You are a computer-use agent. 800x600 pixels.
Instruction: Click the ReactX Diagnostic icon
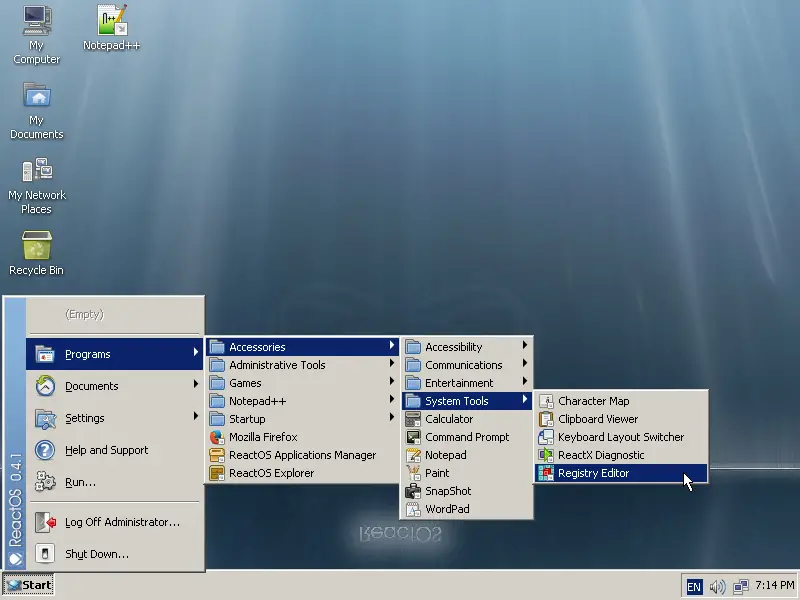(x=546, y=455)
